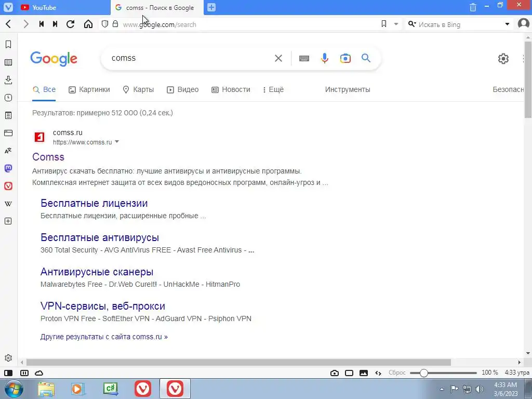Open the Reading List panel
The width and height of the screenshot is (532, 399).
pyautogui.click(x=8, y=62)
